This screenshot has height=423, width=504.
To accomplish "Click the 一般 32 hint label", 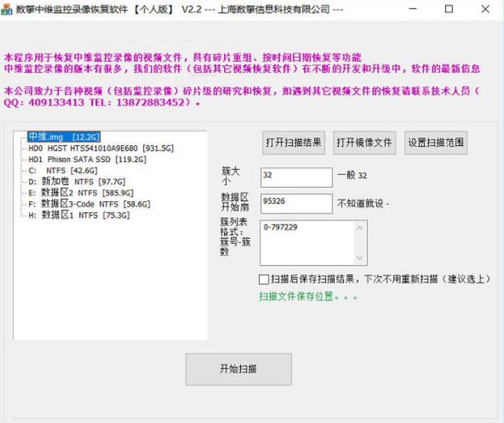I will tap(352, 176).
